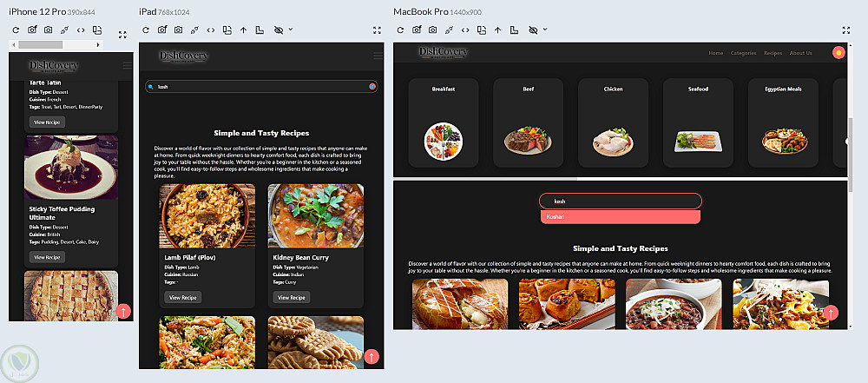
Task: Toggle the theme switch circle in MacBook navbar
Action: [x=838, y=53]
